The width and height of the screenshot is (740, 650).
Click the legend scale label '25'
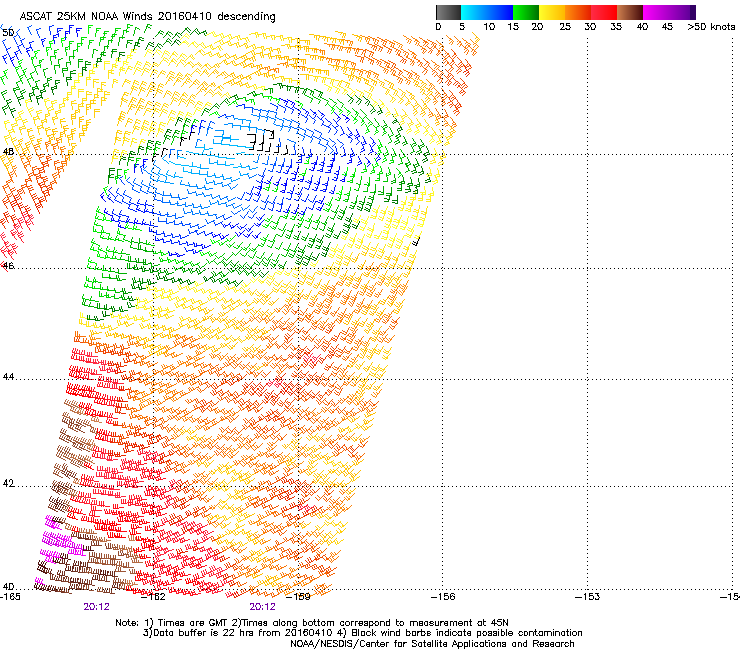565,27
